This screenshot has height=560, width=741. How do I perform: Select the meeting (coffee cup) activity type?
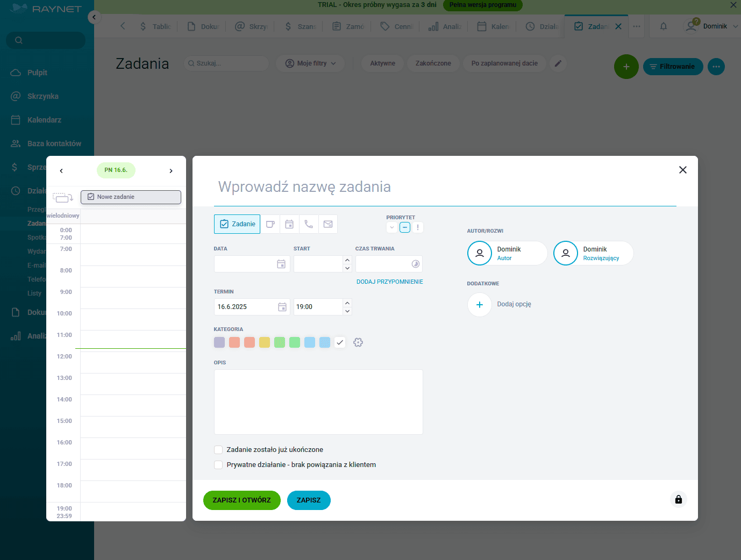[x=270, y=224]
